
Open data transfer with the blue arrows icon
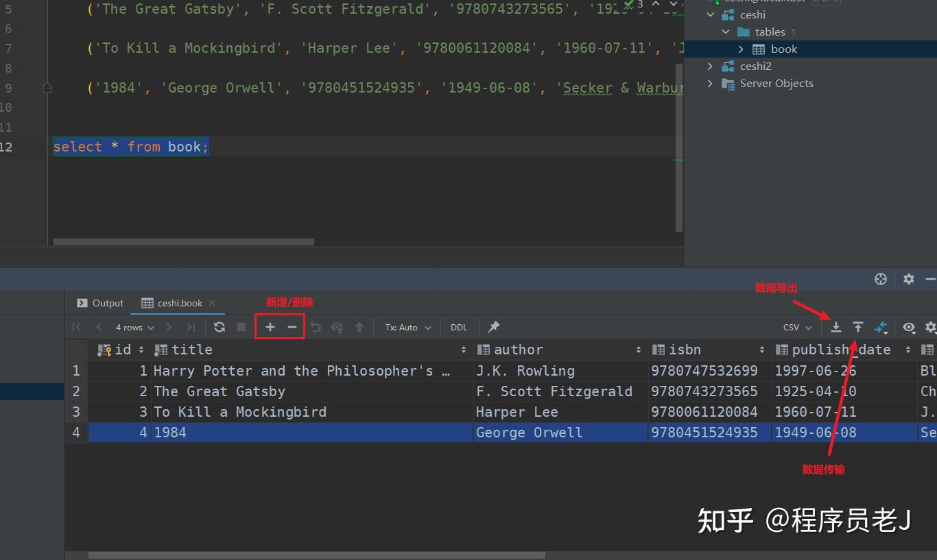click(882, 327)
